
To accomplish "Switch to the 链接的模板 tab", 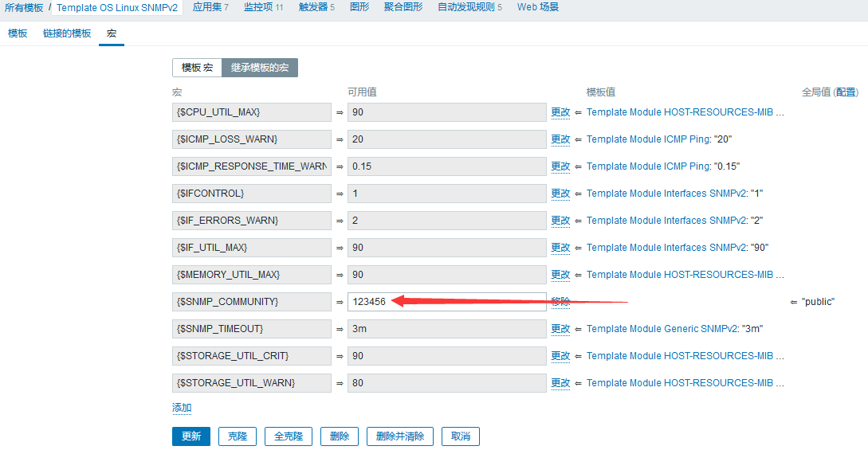I will (x=67, y=33).
